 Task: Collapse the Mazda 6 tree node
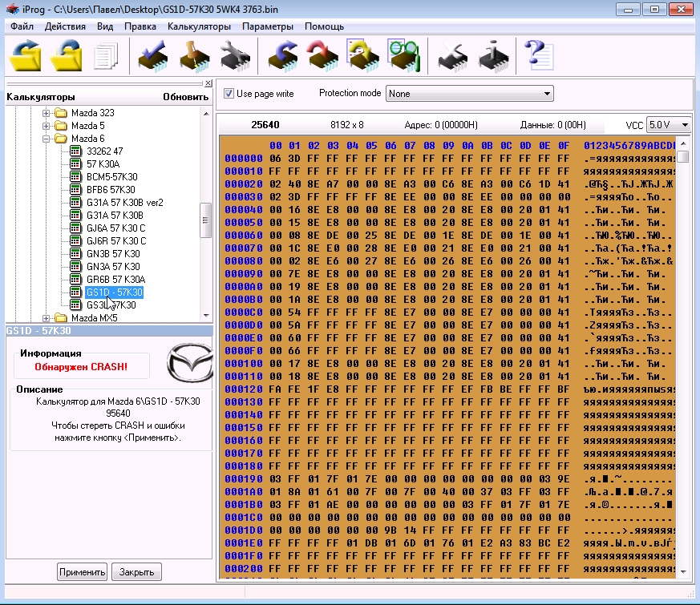(46, 139)
